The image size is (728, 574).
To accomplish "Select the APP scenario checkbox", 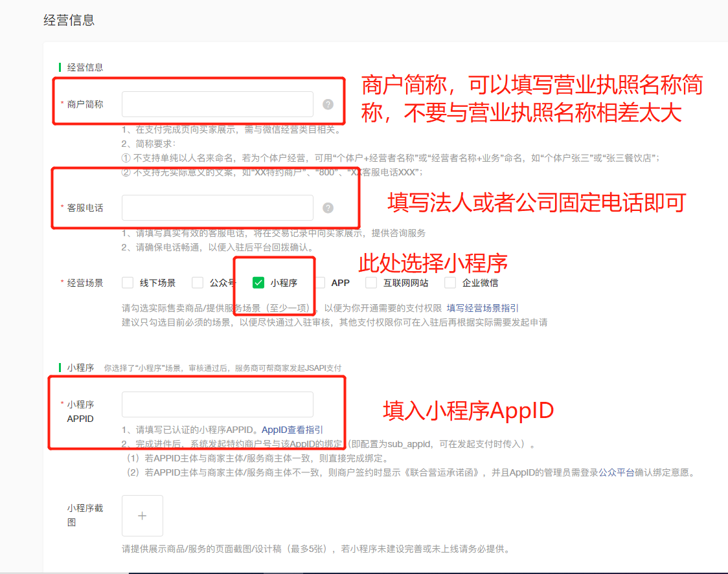I will click(x=319, y=283).
